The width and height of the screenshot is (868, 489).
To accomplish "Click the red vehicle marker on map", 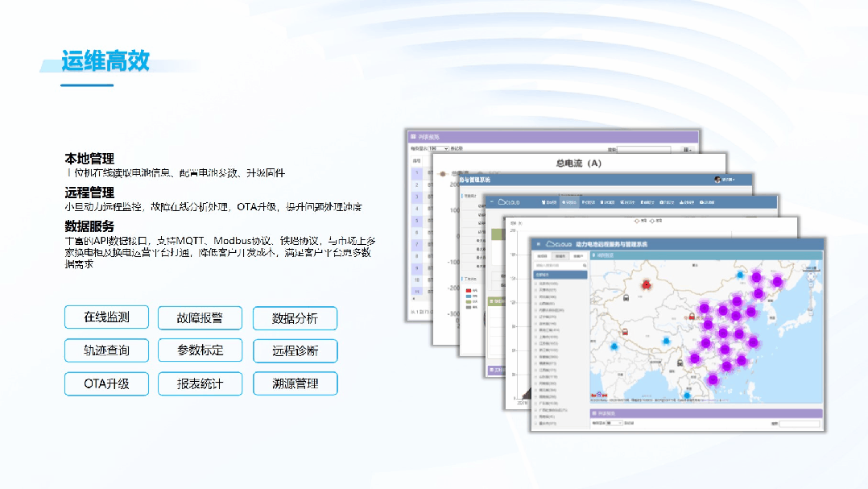I will tap(645, 284).
